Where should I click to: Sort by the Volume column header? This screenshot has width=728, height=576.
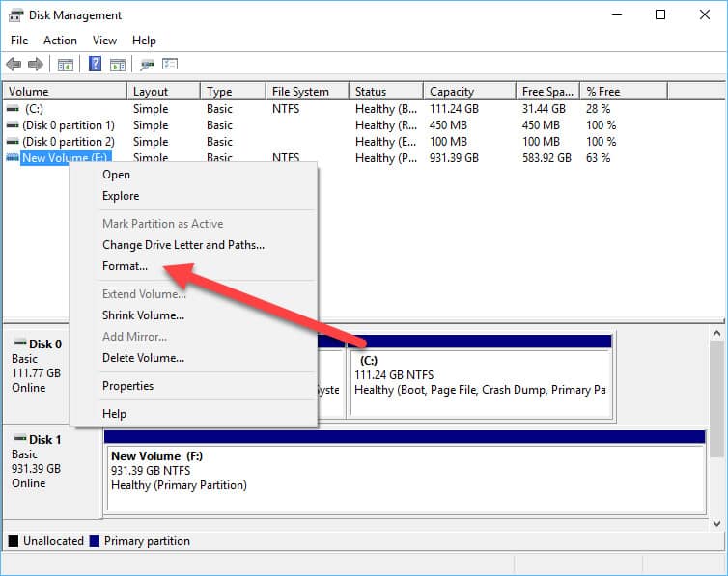[65, 92]
